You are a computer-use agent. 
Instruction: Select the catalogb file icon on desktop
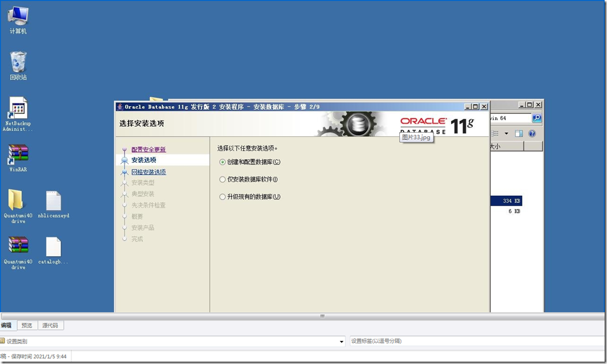click(53, 250)
